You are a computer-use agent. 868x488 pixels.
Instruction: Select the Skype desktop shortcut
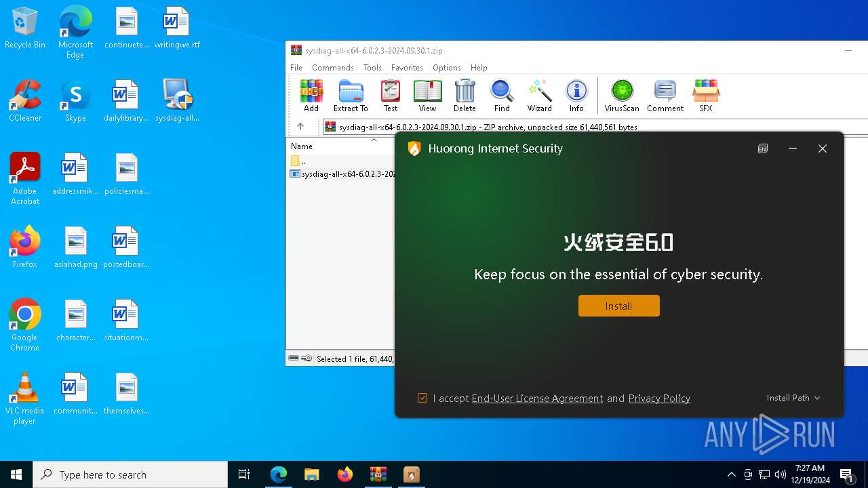point(75,101)
